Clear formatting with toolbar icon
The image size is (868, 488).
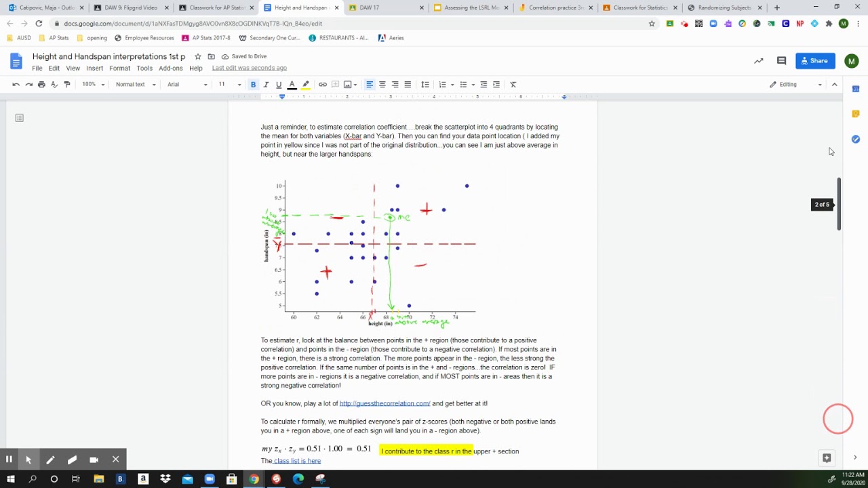pyautogui.click(x=513, y=84)
